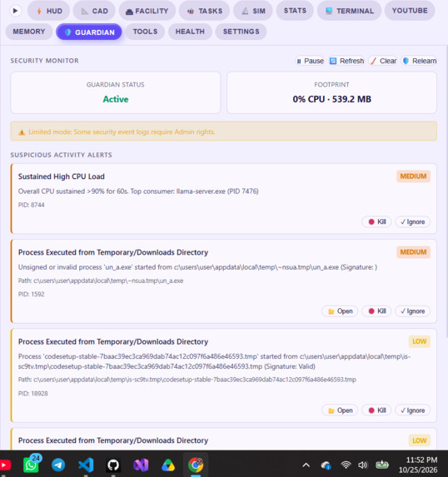This screenshot has height=477, width=448.
Task: Click the MEDIUM badge on Sustained High CPU Load
Action: coord(413,176)
